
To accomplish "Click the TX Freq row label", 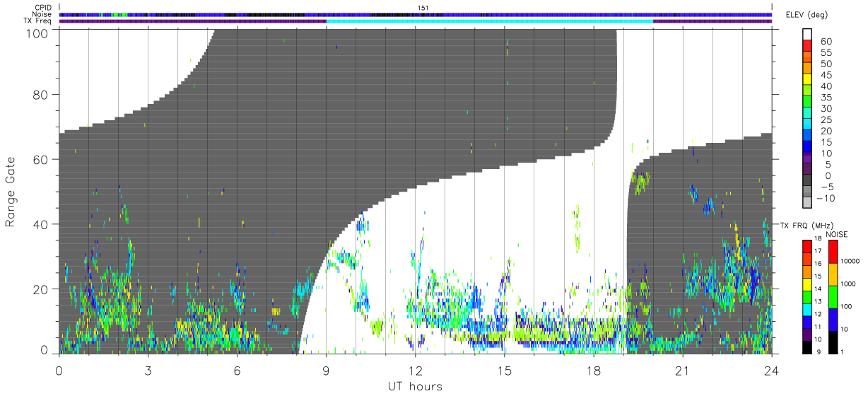I will point(37,21).
